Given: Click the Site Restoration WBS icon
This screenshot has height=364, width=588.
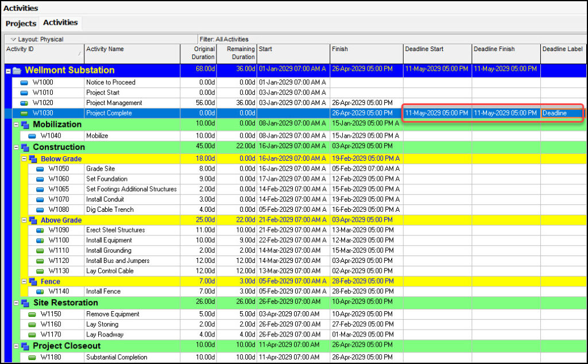Looking at the screenshot, I should click(25, 303).
